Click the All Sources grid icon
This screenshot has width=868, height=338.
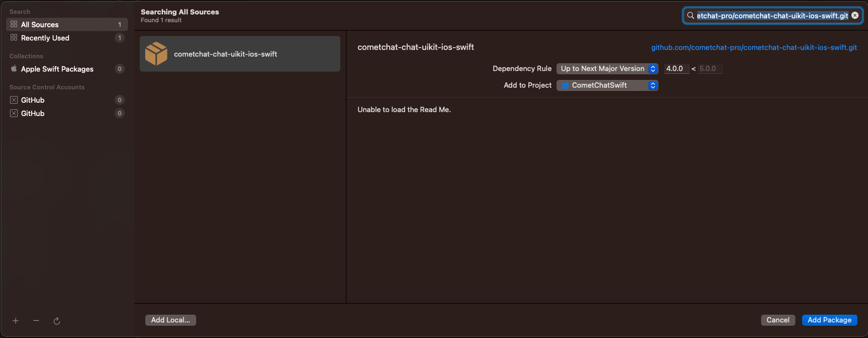pyautogui.click(x=14, y=24)
